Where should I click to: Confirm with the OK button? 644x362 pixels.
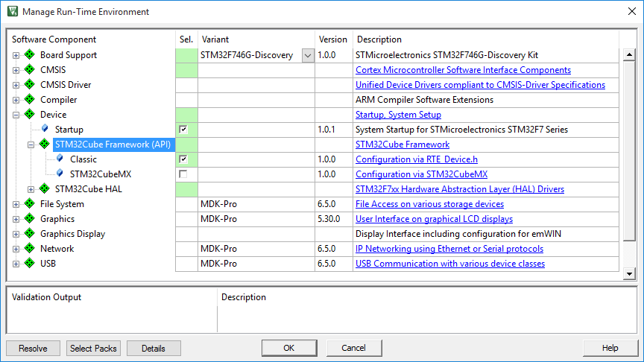(289, 348)
